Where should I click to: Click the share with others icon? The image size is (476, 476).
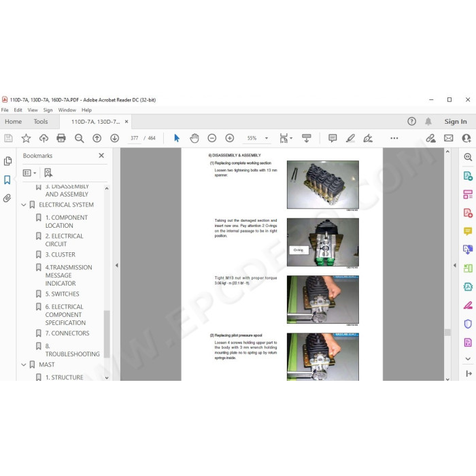point(466,138)
